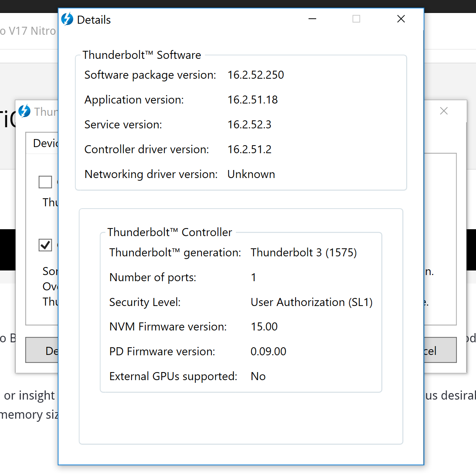
Task: Select NVM Firmware version 15.00
Action: click(264, 327)
